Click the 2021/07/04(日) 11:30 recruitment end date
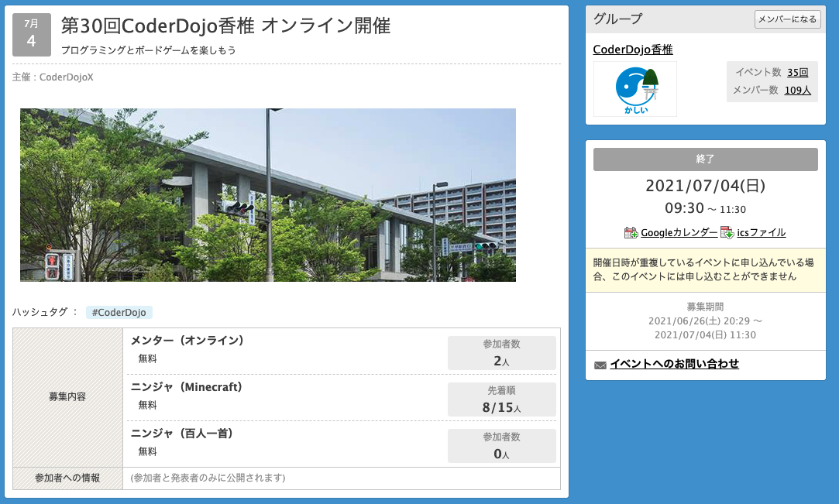Image resolution: width=839 pixels, height=504 pixels. [705, 335]
